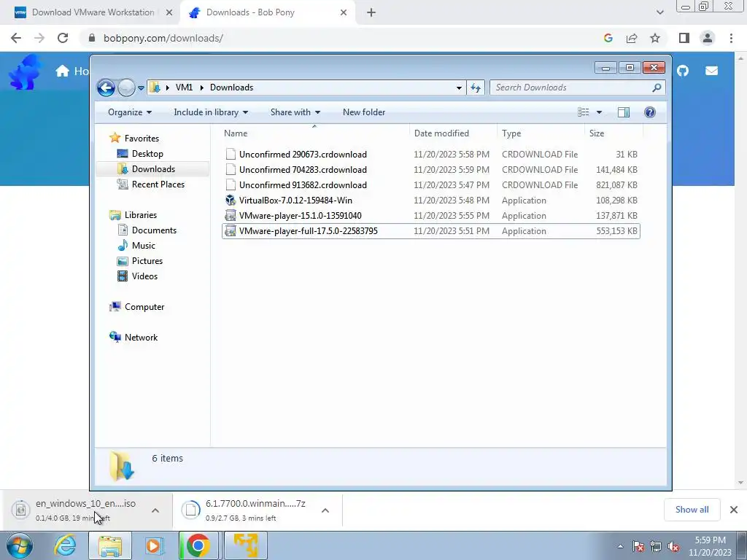Open the Windows Start menu

coord(19,545)
